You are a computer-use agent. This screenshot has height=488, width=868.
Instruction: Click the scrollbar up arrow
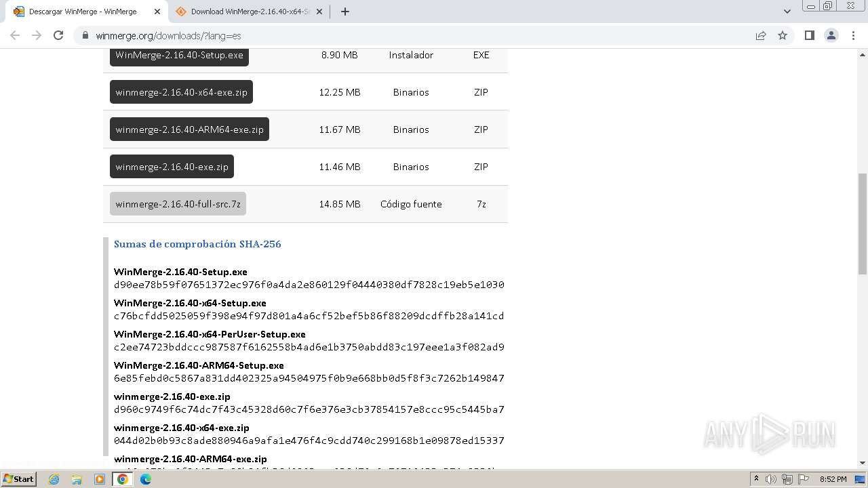click(x=862, y=54)
